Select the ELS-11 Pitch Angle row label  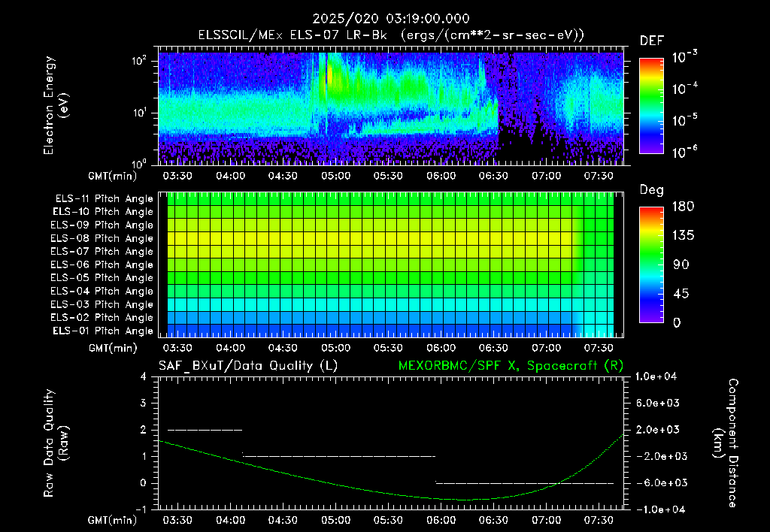[x=104, y=199]
